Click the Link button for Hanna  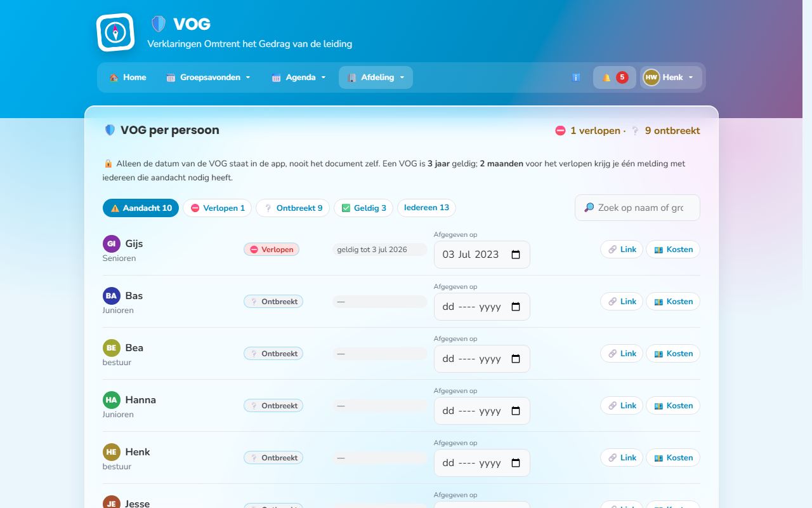pos(622,406)
